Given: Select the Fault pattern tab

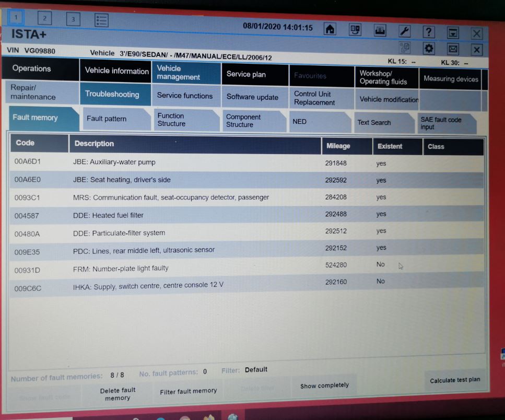Looking at the screenshot, I should pyautogui.click(x=107, y=119).
